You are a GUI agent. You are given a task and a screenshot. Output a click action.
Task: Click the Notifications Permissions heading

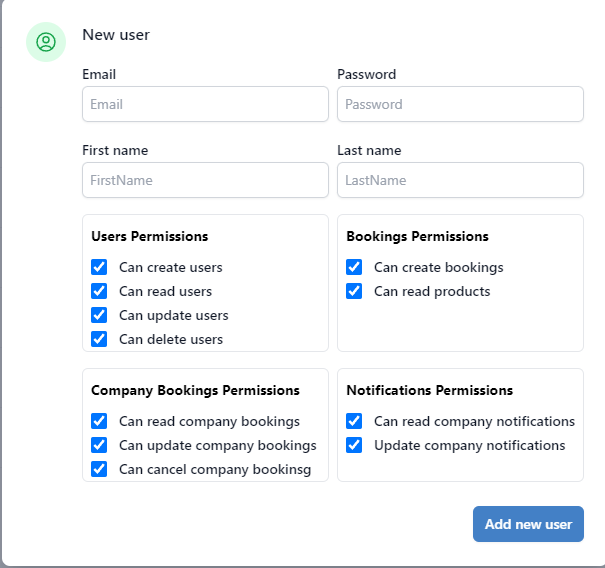[429, 390]
